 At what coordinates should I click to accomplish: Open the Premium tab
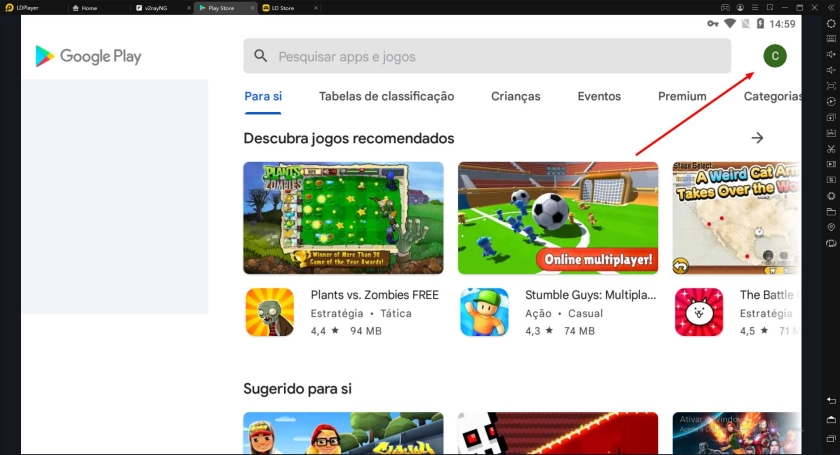pyautogui.click(x=682, y=96)
